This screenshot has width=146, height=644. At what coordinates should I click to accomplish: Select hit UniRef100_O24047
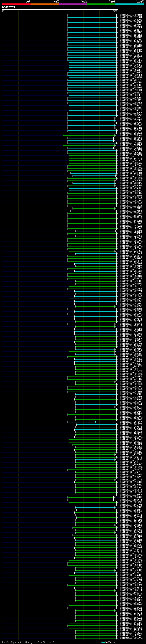(131, 113)
